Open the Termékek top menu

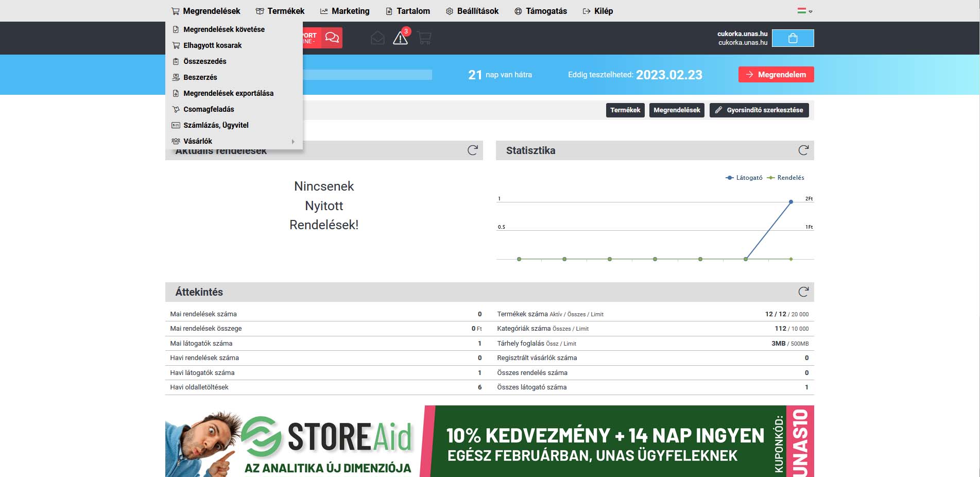[x=280, y=11]
